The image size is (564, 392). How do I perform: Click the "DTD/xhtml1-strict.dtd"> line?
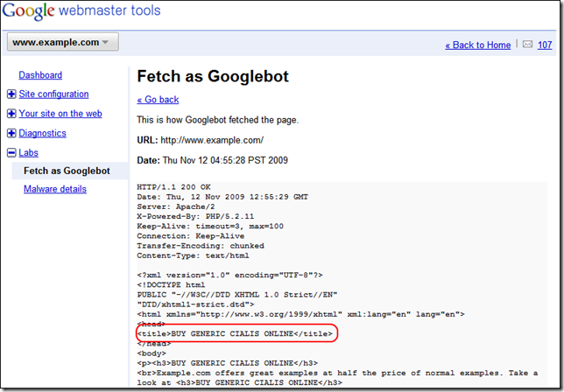click(x=195, y=304)
